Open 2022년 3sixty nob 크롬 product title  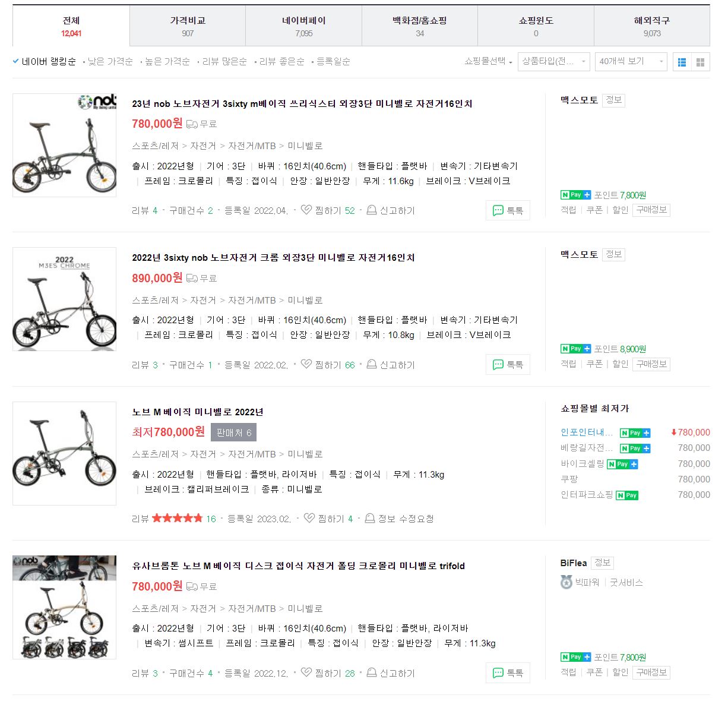pyautogui.click(x=273, y=257)
